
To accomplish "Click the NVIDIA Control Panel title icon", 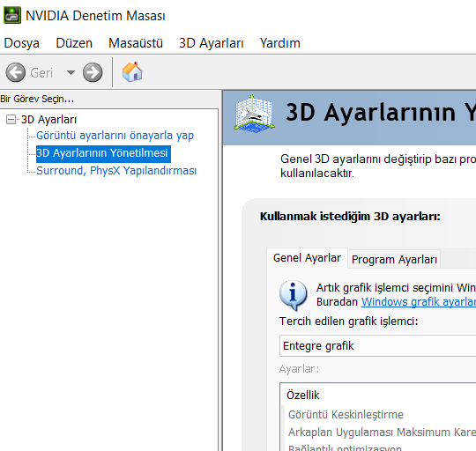I will click(x=12, y=15).
